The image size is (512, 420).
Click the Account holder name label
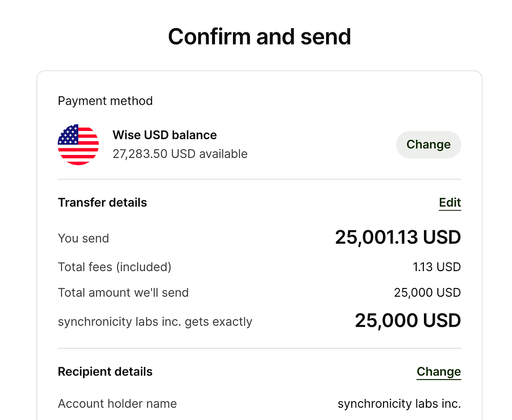click(117, 404)
